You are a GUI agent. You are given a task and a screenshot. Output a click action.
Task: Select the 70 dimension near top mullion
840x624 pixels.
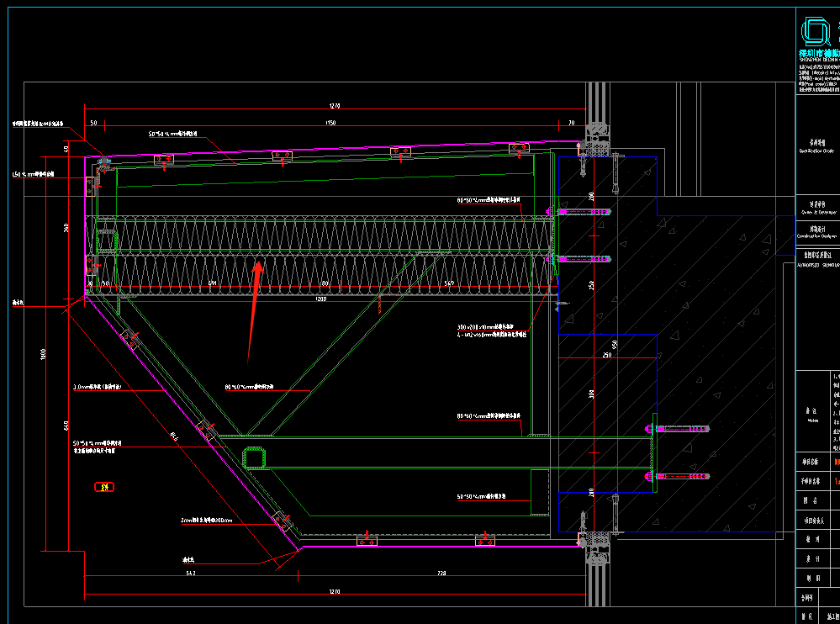tap(571, 123)
